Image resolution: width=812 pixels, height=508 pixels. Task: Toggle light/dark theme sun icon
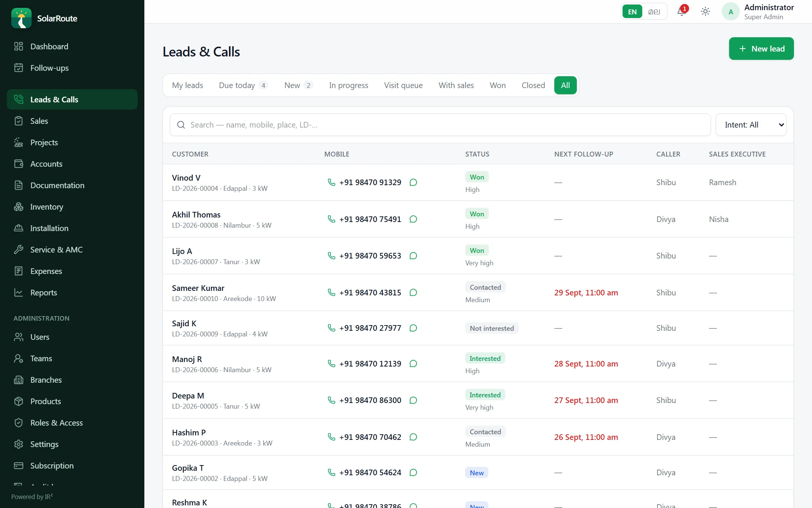pyautogui.click(x=705, y=12)
